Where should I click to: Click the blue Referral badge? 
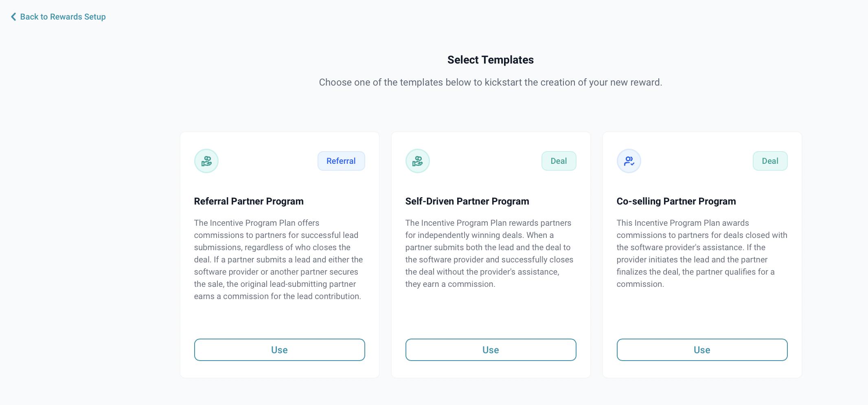coord(341,161)
